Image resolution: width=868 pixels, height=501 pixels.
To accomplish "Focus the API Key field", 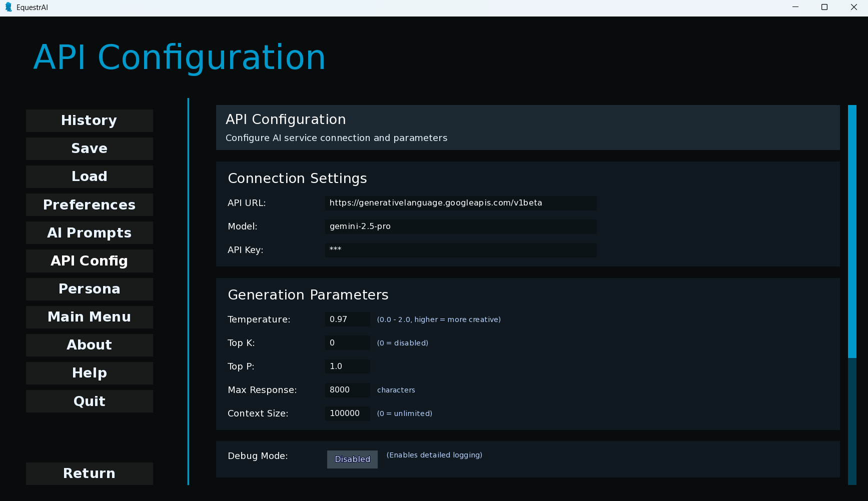I will (461, 250).
